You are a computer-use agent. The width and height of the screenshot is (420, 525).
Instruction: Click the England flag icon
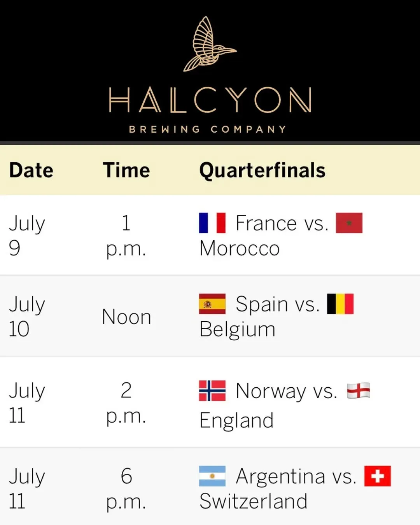(x=359, y=390)
